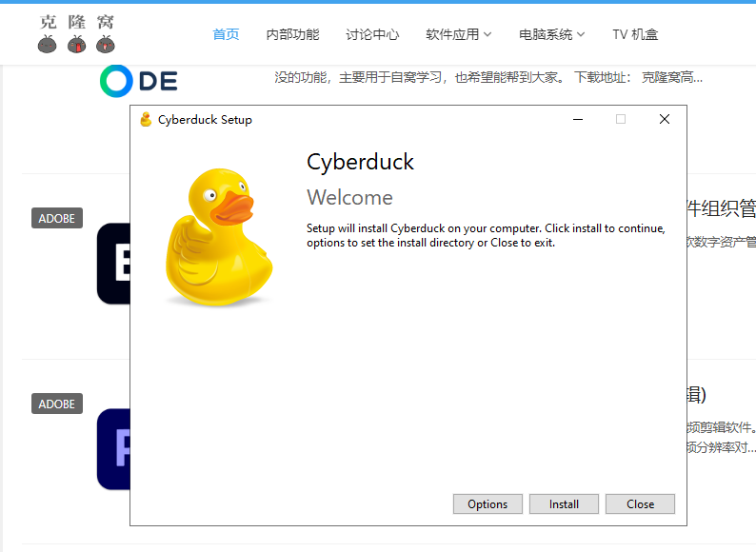This screenshot has width=756, height=552.
Task: Click the upper ADOBE category tag
Action: coord(57,218)
